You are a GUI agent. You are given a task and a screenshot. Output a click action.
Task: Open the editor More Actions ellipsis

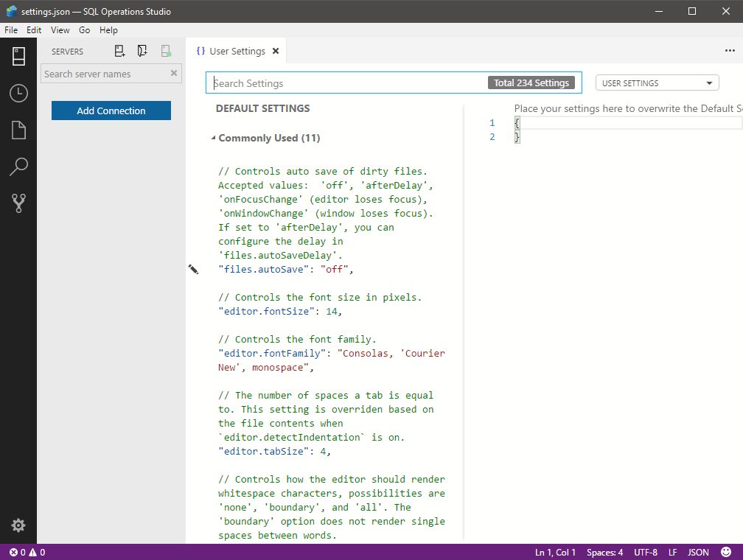coord(730,51)
